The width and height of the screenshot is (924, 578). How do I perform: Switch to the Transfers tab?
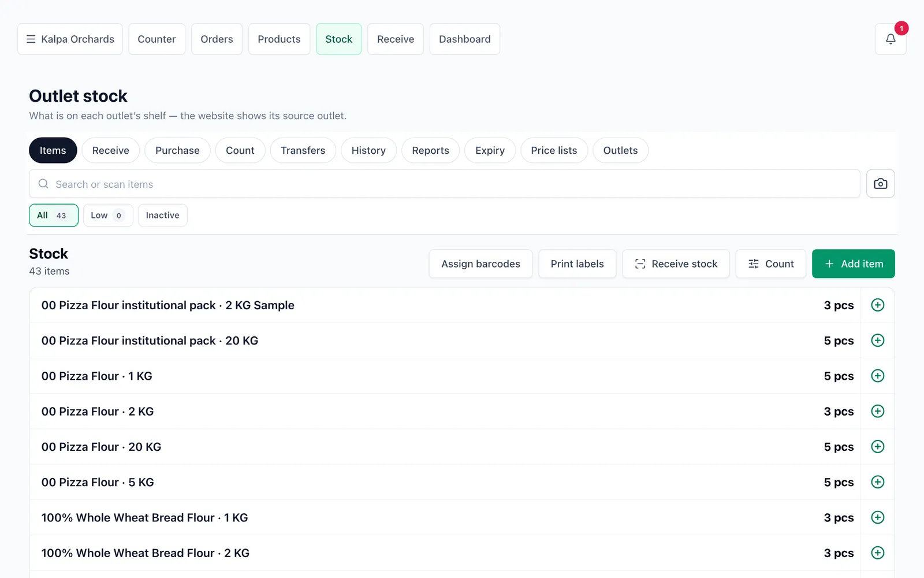click(303, 150)
